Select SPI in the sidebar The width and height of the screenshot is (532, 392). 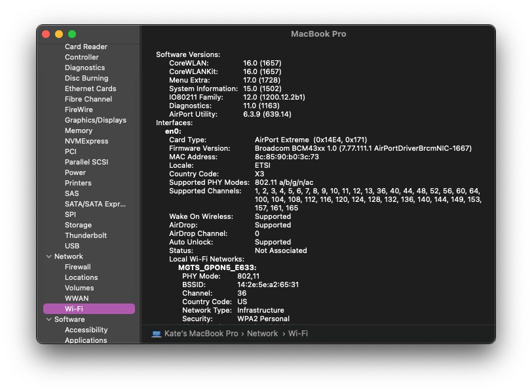coord(70,215)
